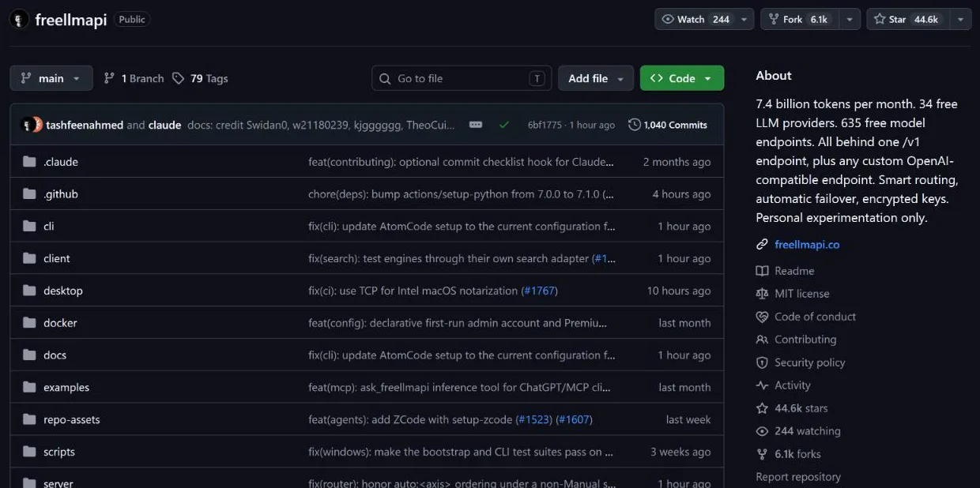Open the main branch selector dropdown
This screenshot has width=980, height=488.
[51, 78]
